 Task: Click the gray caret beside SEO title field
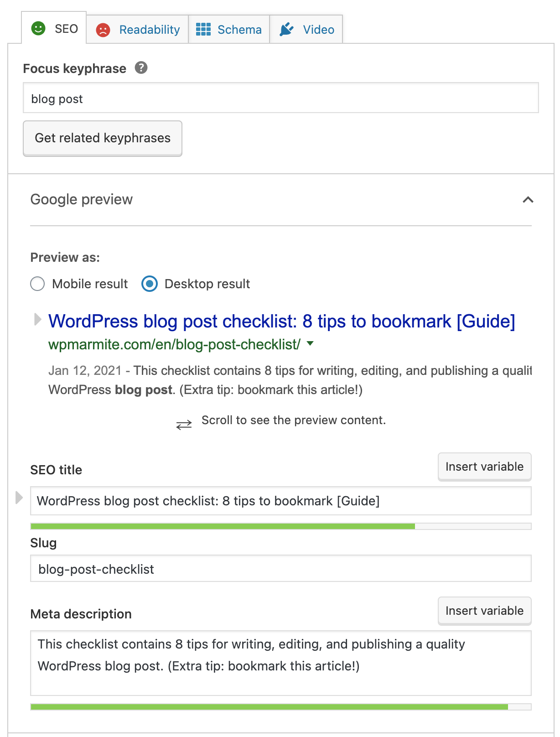point(19,498)
